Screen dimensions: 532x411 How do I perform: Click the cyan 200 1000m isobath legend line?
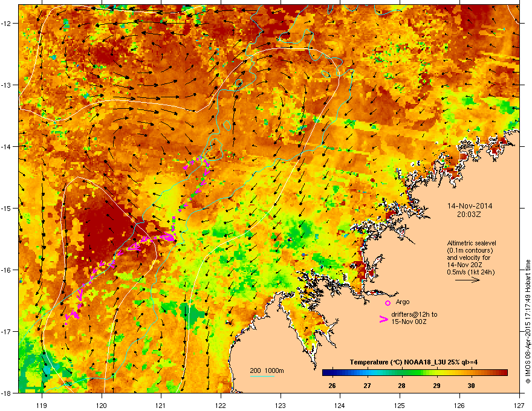[x=262, y=376]
